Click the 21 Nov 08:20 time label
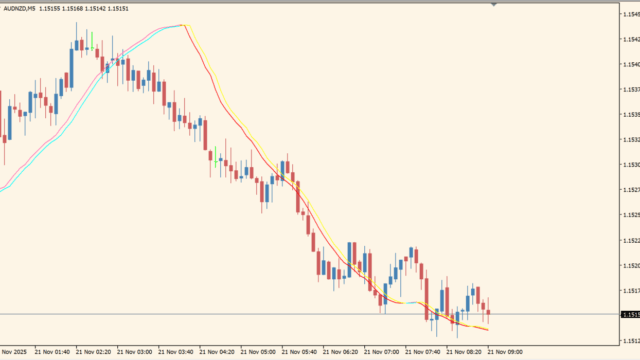The height and width of the screenshot is (360, 640). (464, 352)
